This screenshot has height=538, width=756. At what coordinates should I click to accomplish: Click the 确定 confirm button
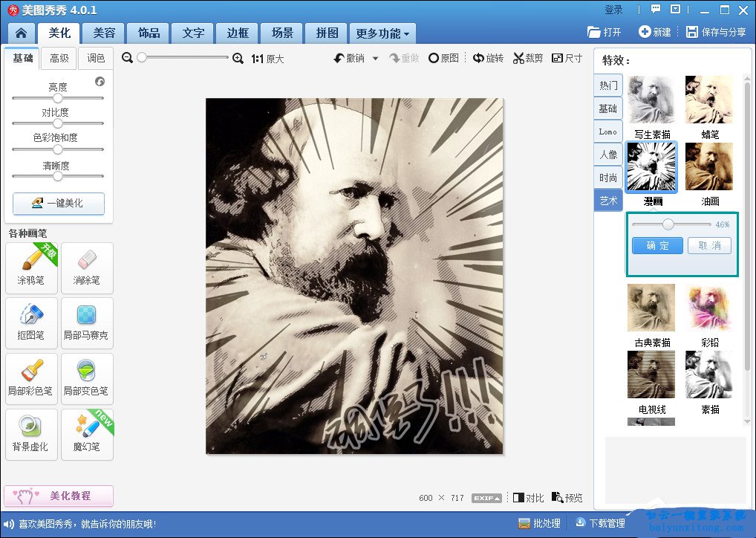[x=657, y=246]
